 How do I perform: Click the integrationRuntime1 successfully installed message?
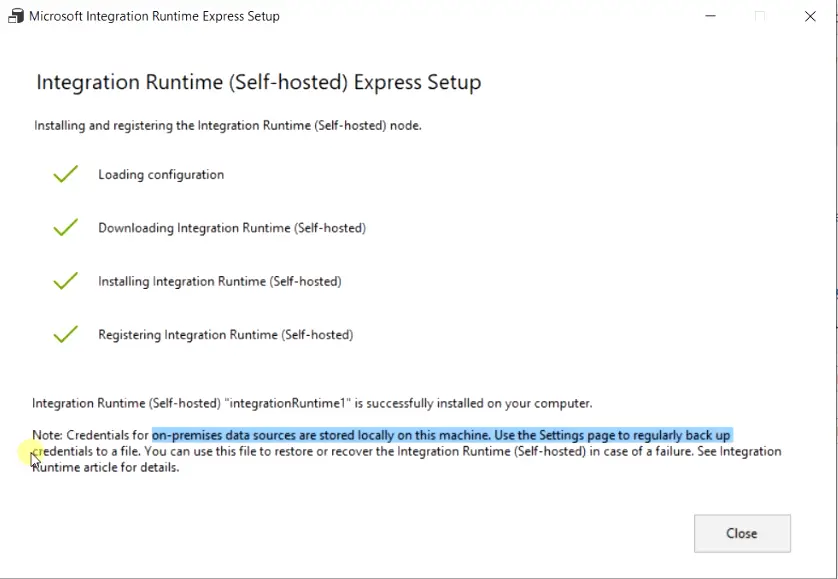pos(312,403)
